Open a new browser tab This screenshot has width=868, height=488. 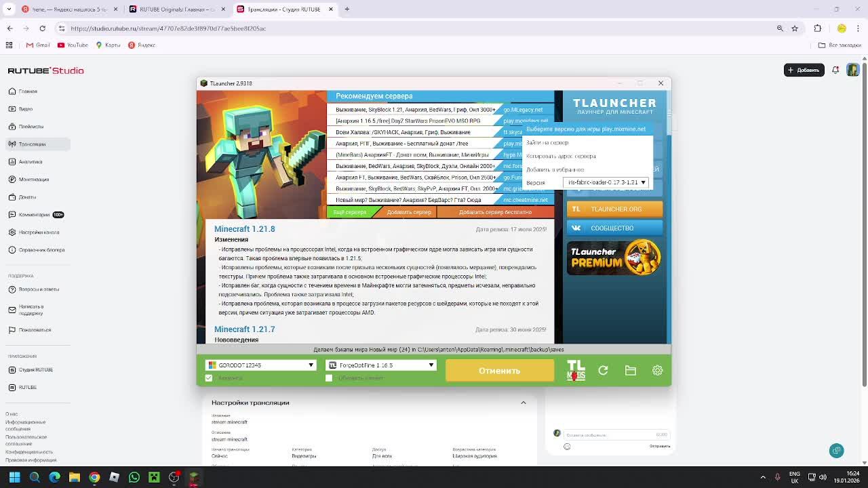click(347, 9)
